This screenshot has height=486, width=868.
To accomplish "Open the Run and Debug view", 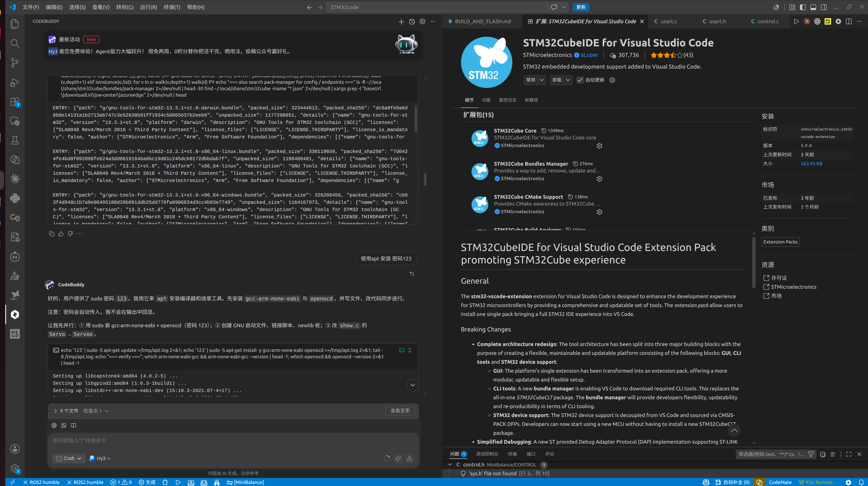I will point(15,82).
